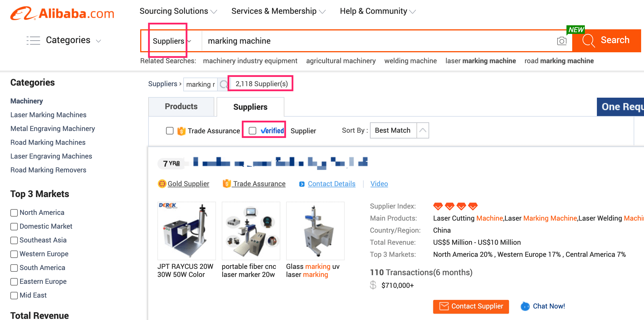This screenshot has width=644, height=320.
Task: Click the Alibaba.com logo
Action: point(62,14)
